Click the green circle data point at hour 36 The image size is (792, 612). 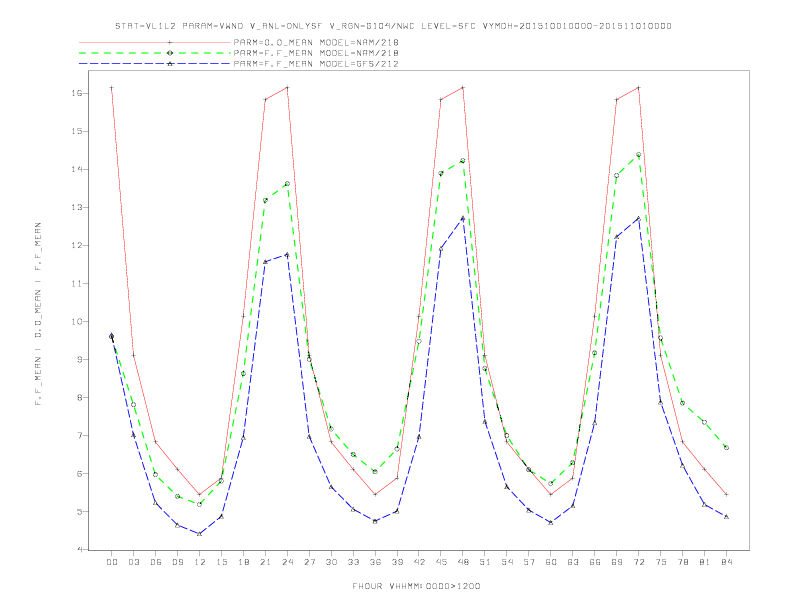[375, 471]
